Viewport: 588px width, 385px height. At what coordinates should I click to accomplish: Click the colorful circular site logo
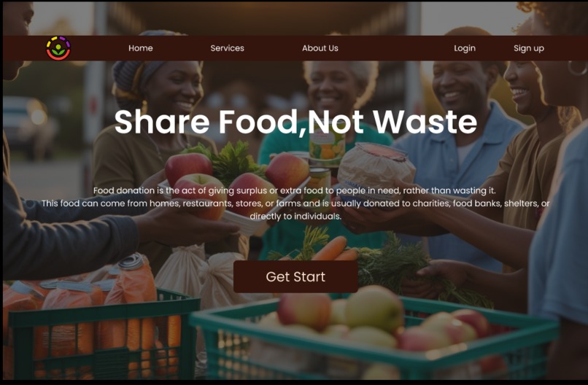point(58,48)
